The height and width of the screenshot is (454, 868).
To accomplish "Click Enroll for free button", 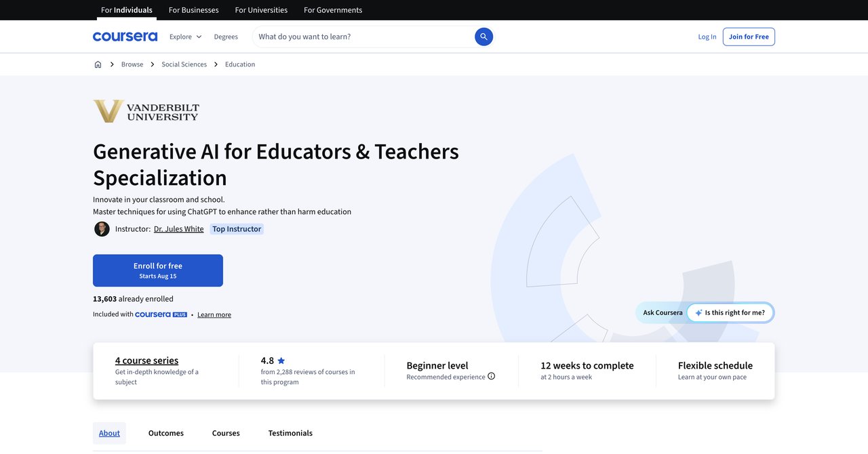I will point(158,270).
